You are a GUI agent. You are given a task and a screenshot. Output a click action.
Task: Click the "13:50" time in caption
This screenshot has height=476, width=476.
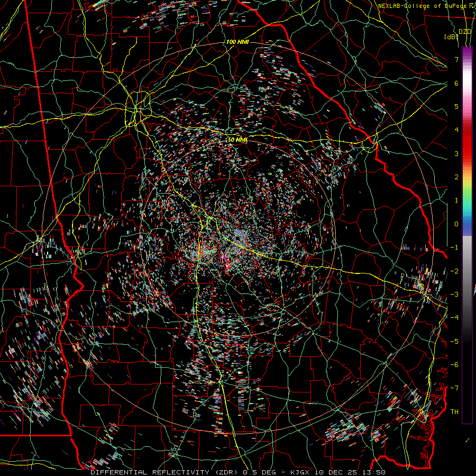coord(373,472)
